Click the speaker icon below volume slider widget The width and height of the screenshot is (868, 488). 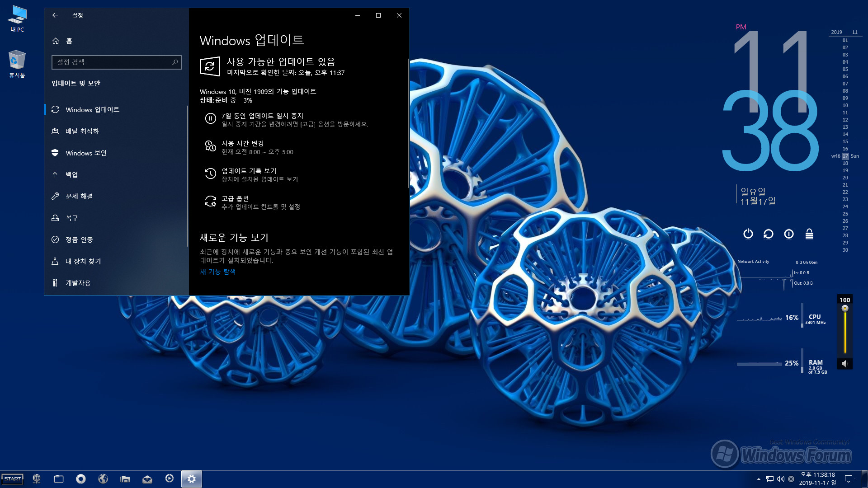pyautogui.click(x=845, y=363)
